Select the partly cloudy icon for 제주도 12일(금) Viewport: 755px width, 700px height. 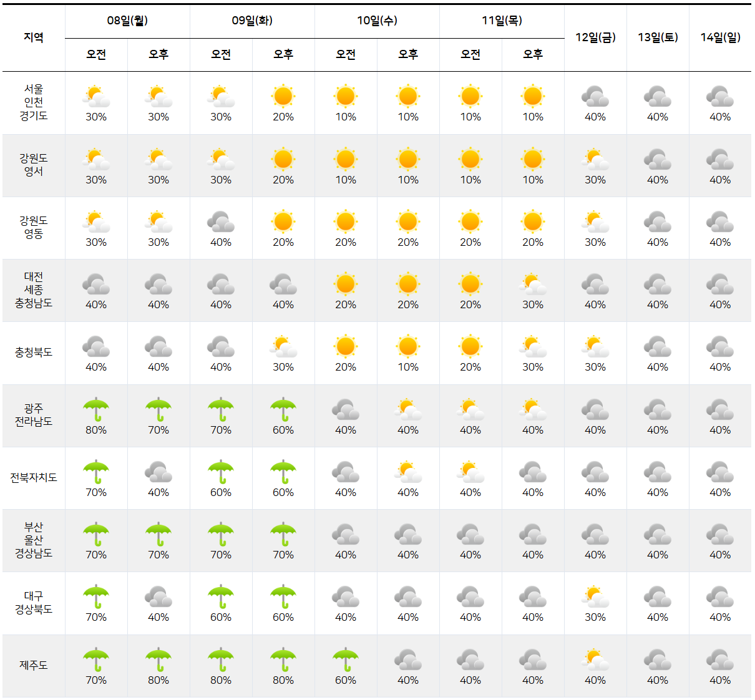(595, 659)
